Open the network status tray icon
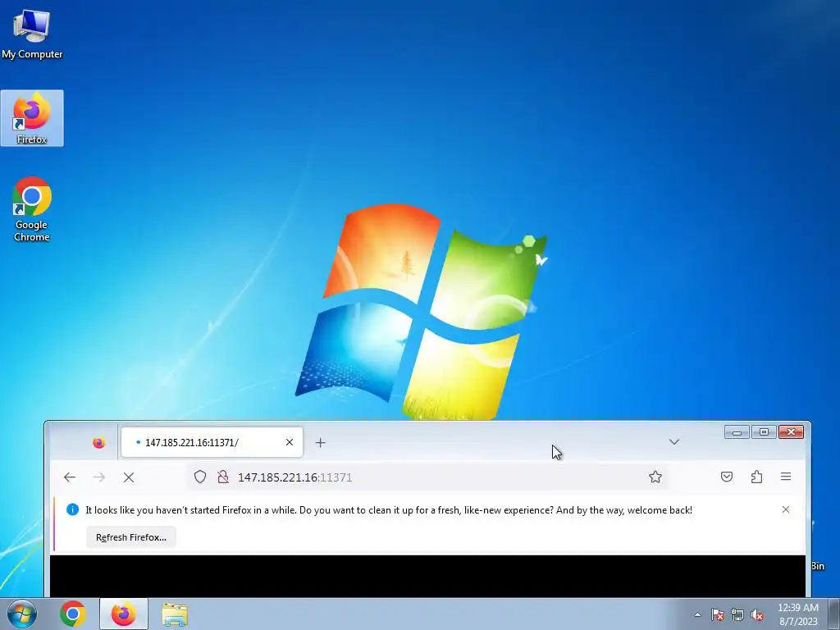The height and width of the screenshot is (630, 840). tap(737, 614)
